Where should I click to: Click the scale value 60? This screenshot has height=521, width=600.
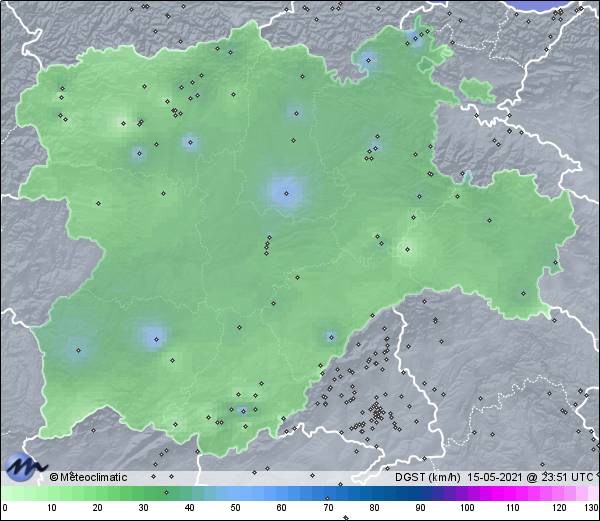(282, 508)
